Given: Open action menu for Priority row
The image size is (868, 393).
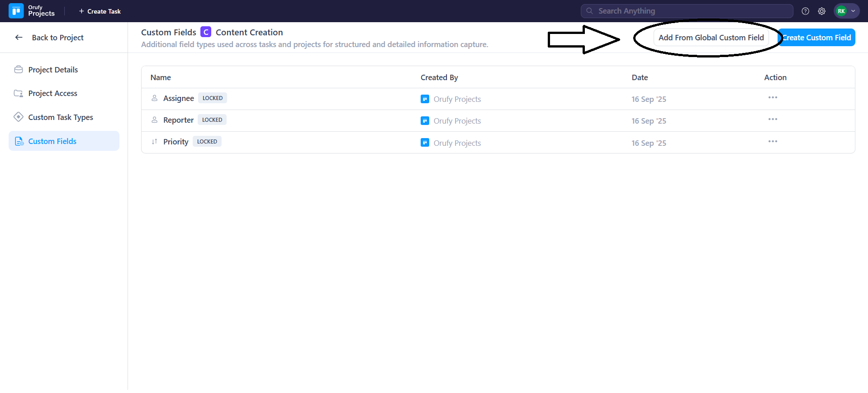Looking at the screenshot, I should coord(772,142).
